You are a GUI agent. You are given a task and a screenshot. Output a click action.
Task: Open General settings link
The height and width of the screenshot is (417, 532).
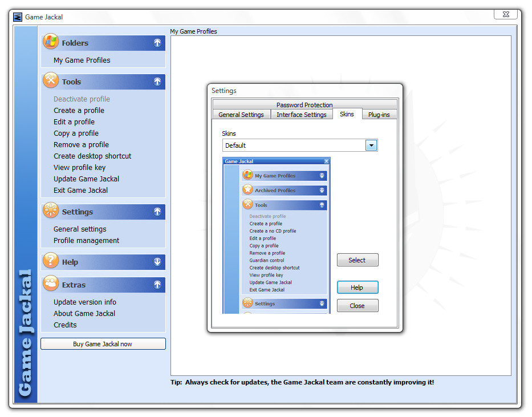(80, 229)
